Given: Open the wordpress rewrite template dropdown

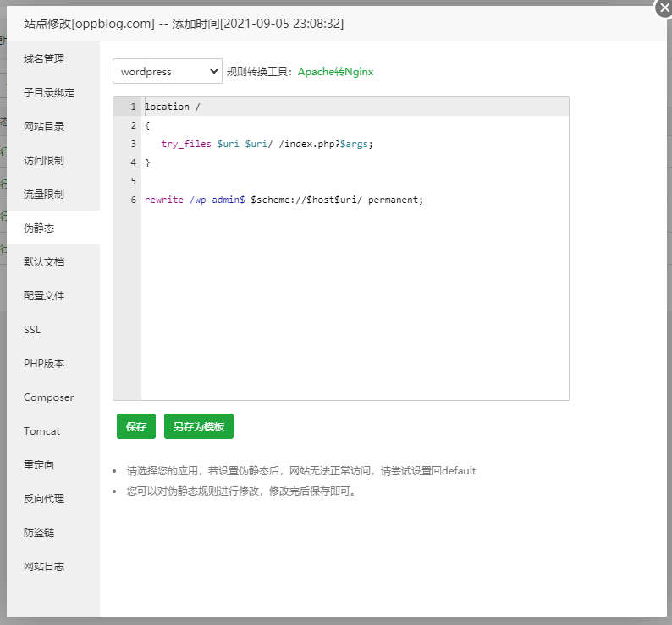Looking at the screenshot, I should click(x=167, y=72).
